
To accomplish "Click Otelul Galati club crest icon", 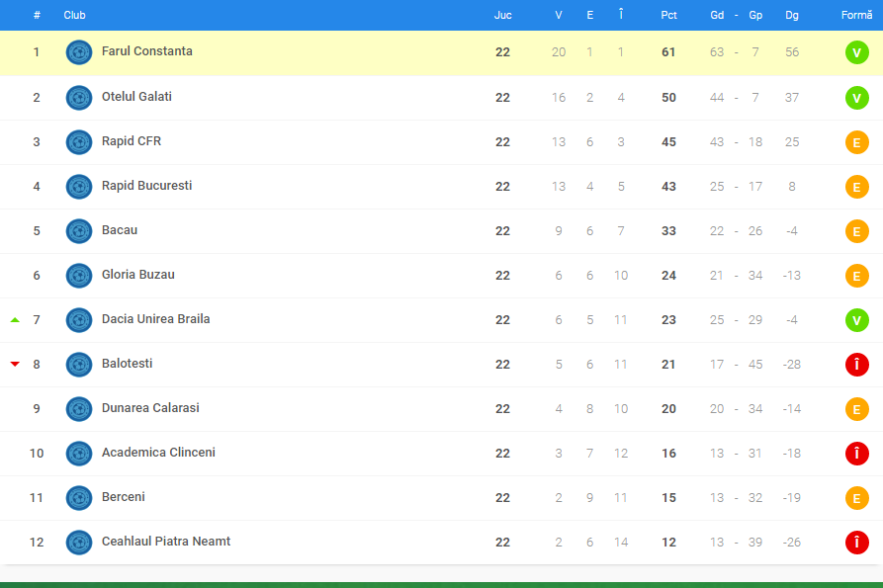I will coord(79,98).
